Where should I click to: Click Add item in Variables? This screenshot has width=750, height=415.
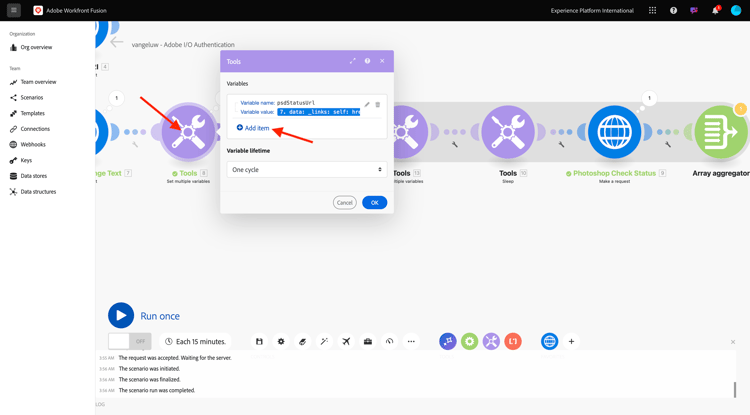pos(253,128)
